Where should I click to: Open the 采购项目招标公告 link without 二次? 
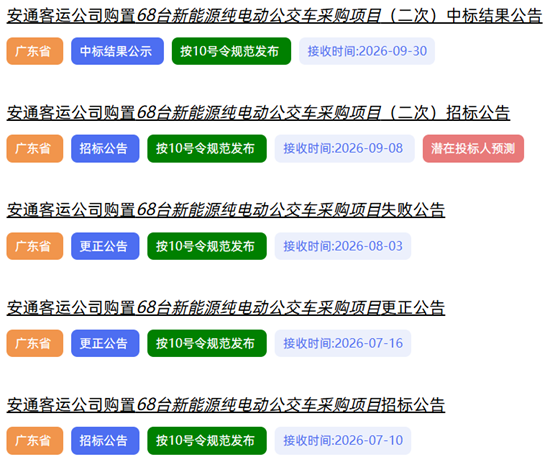(x=226, y=405)
